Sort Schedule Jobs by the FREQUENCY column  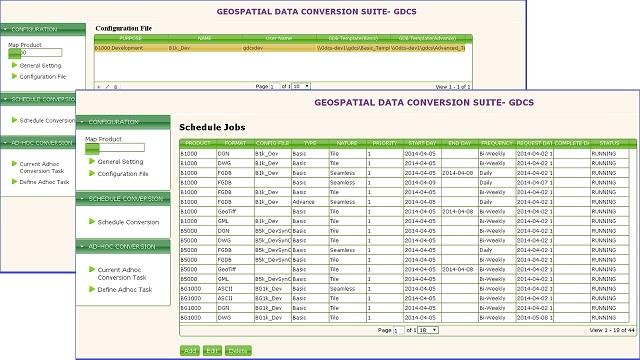[x=497, y=143]
